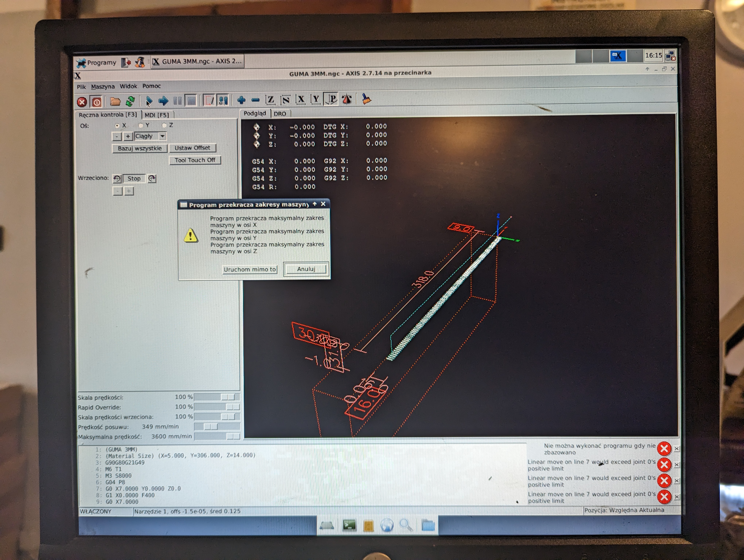Open the Ciągły jog increment dropdown
This screenshot has width=744, height=560.
162,136
